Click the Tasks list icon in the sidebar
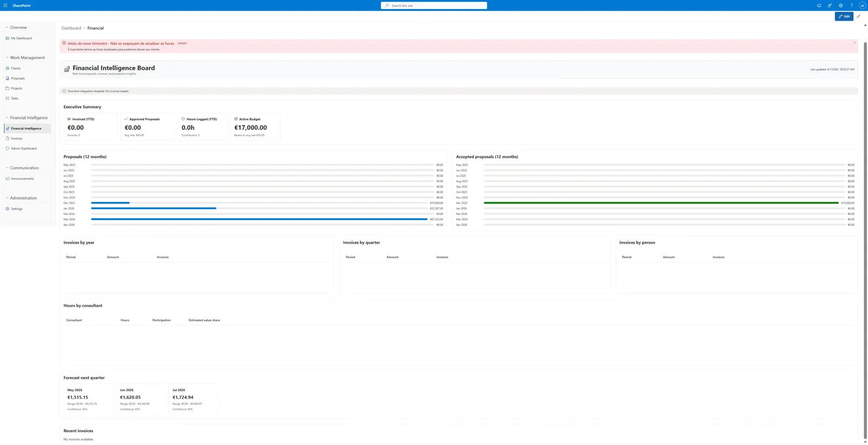868x445 pixels. [8, 98]
